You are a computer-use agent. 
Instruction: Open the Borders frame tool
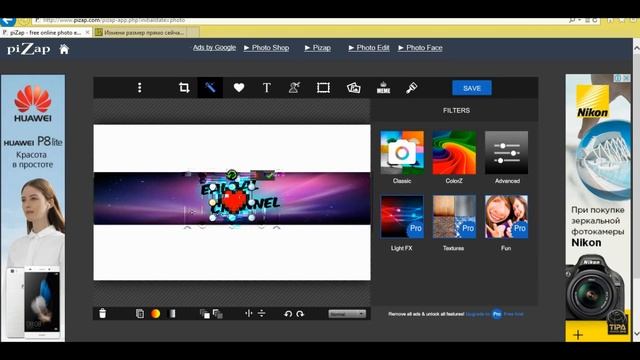pos(323,88)
